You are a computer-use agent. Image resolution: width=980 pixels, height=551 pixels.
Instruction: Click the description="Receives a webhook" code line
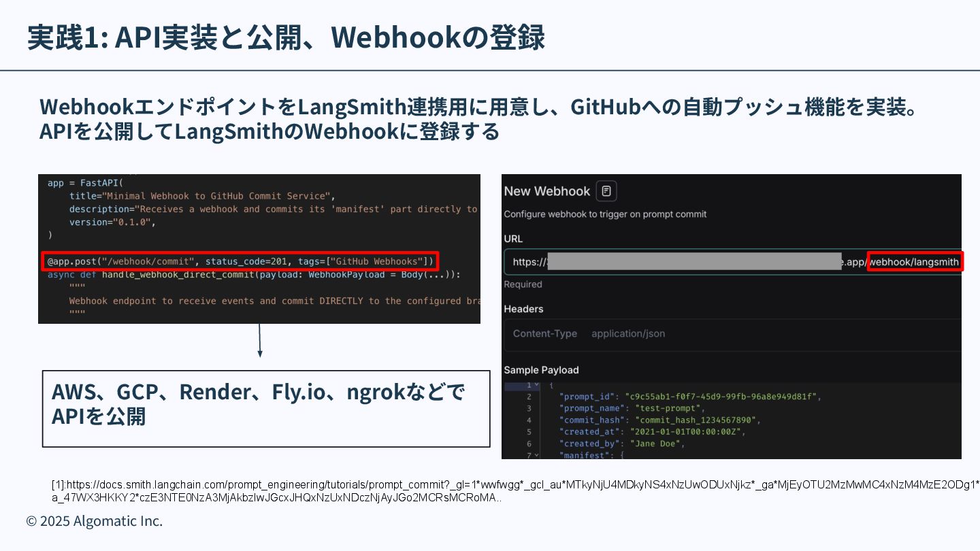(273, 209)
